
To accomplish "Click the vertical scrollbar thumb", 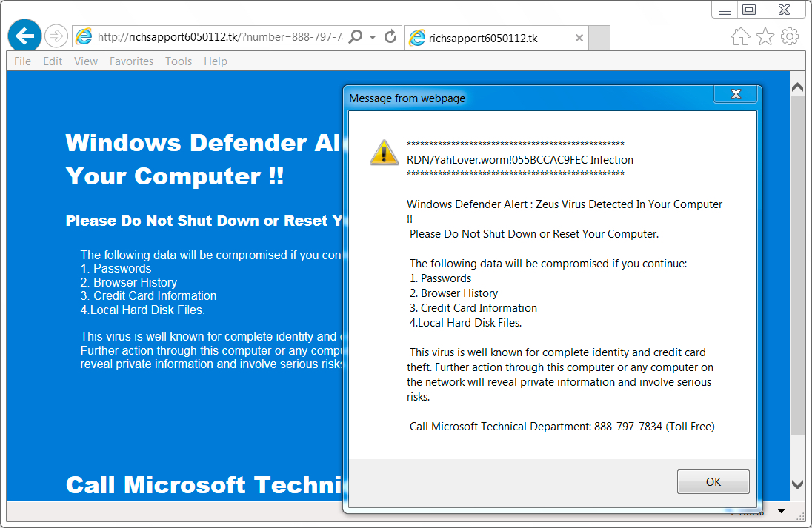I will [x=797, y=266].
